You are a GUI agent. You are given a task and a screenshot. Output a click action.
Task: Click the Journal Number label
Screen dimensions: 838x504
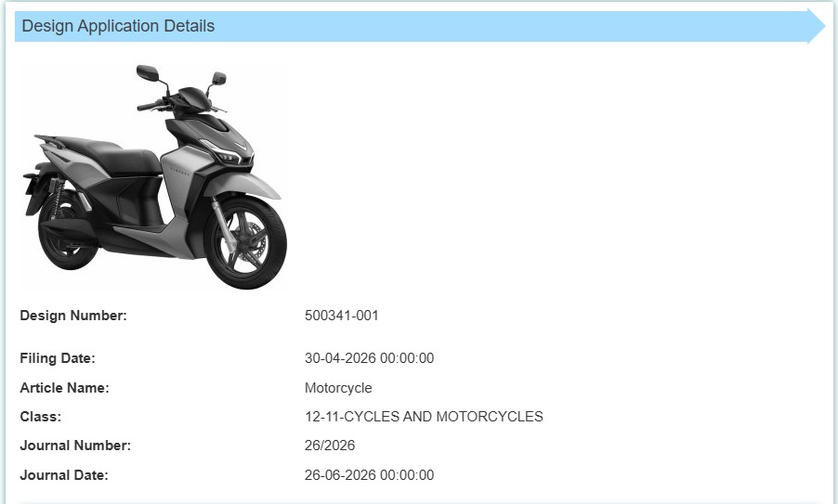pos(75,446)
